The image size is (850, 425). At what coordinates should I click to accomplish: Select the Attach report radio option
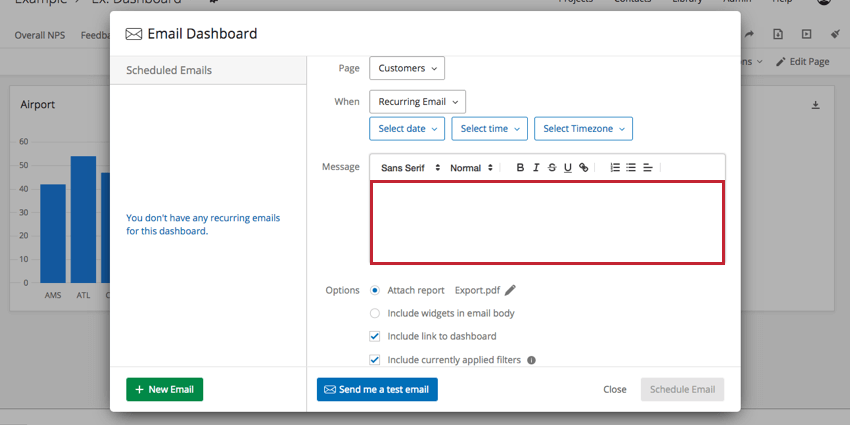(x=375, y=290)
